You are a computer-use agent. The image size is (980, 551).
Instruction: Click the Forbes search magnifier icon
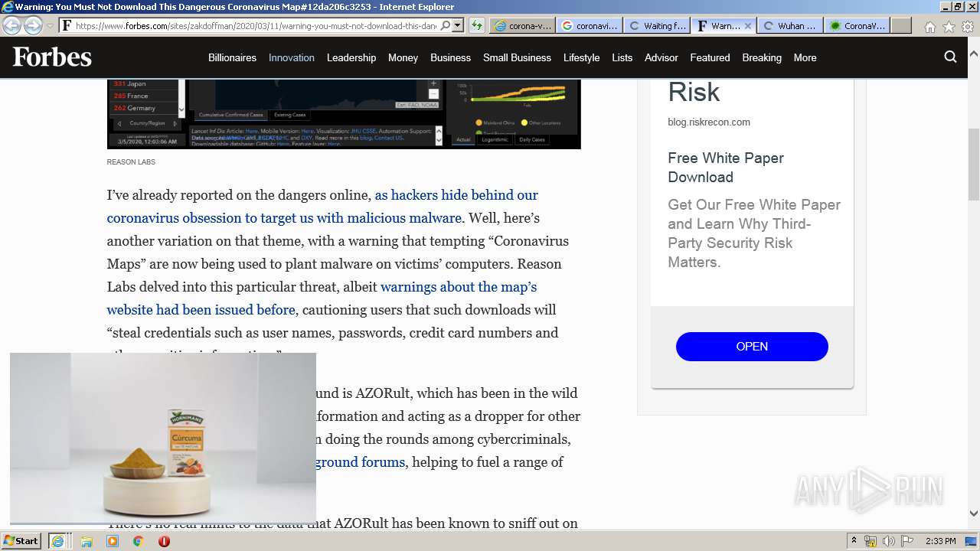(950, 57)
